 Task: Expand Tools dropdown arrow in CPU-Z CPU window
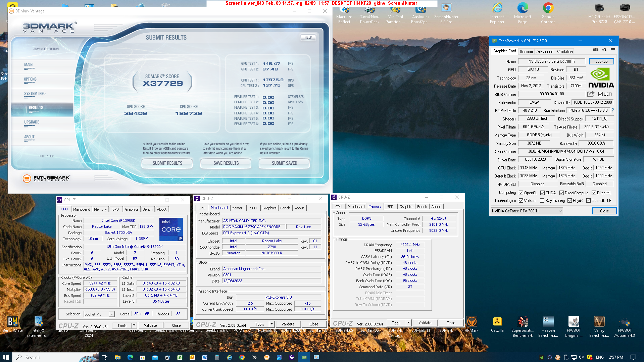(x=134, y=325)
